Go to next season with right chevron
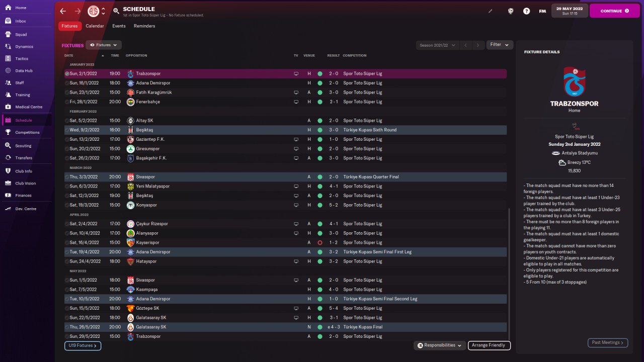 point(479,45)
